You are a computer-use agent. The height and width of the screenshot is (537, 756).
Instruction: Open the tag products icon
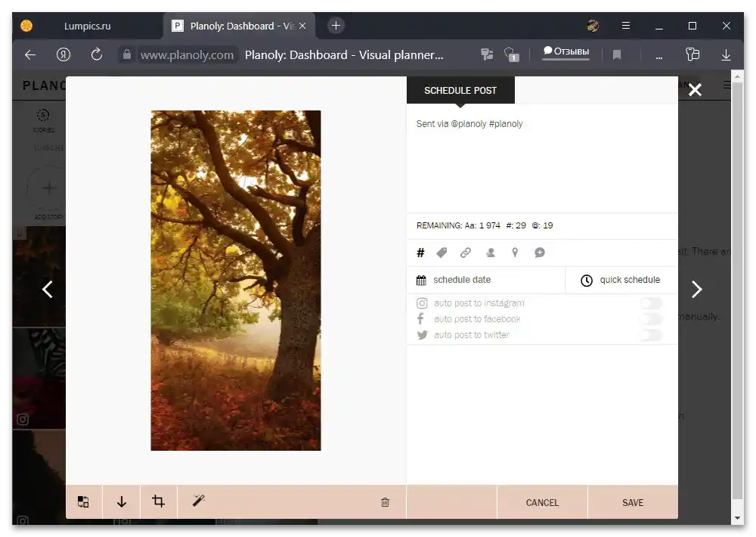[442, 253]
